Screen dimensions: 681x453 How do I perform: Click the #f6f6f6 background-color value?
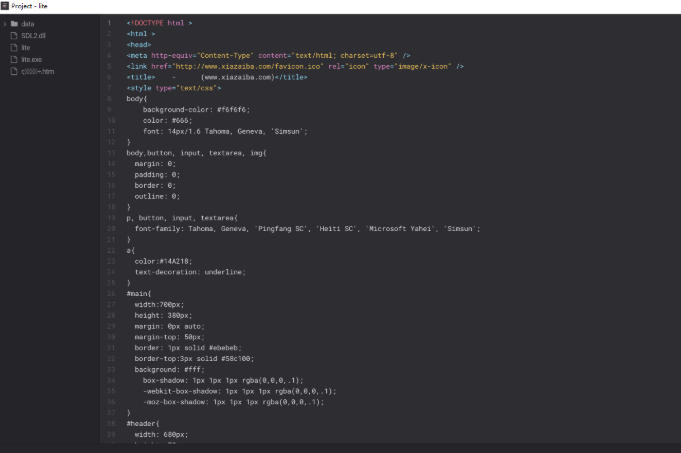(230, 109)
